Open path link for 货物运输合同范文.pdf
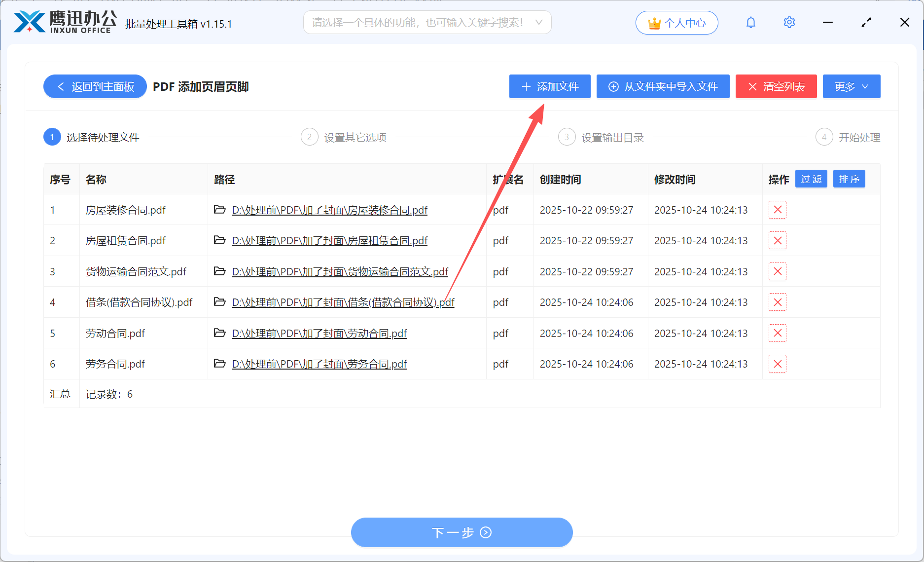Image resolution: width=924 pixels, height=562 pixels. pyautogui.click(x=340, y=272)
